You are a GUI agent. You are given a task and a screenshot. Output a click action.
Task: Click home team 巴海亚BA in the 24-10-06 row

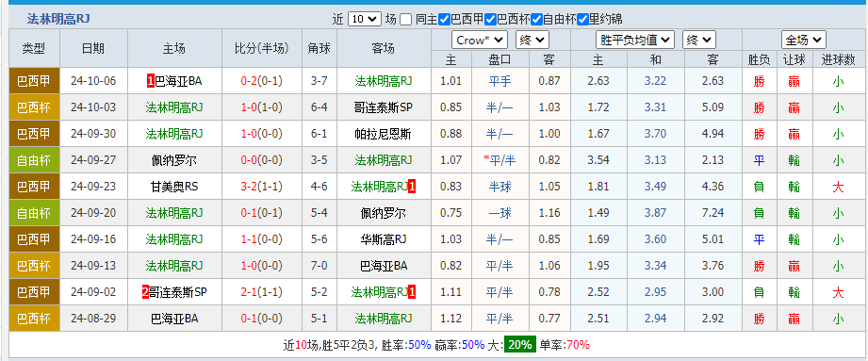178,81
